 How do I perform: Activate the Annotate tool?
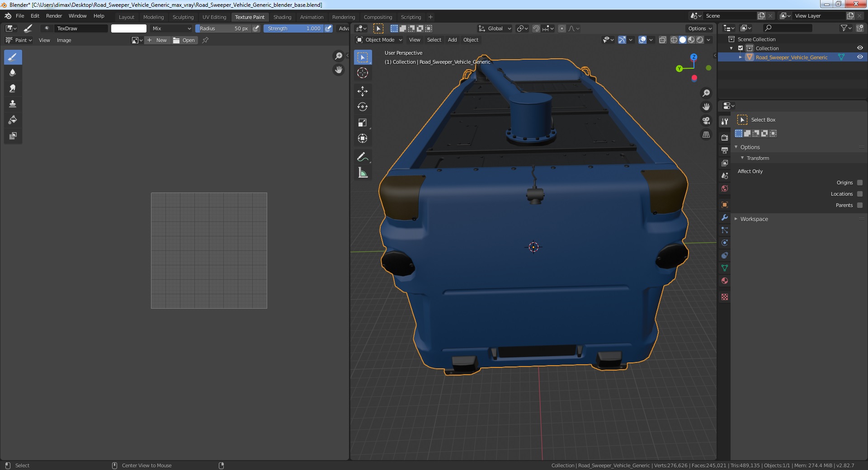click(x=363, y=157)
